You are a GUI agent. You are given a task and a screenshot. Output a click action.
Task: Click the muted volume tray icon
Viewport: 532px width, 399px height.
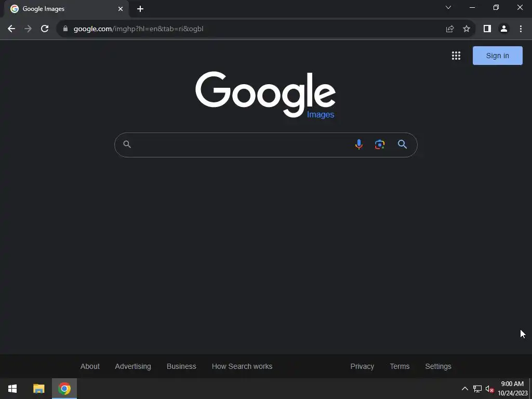[x=489, y=389]
